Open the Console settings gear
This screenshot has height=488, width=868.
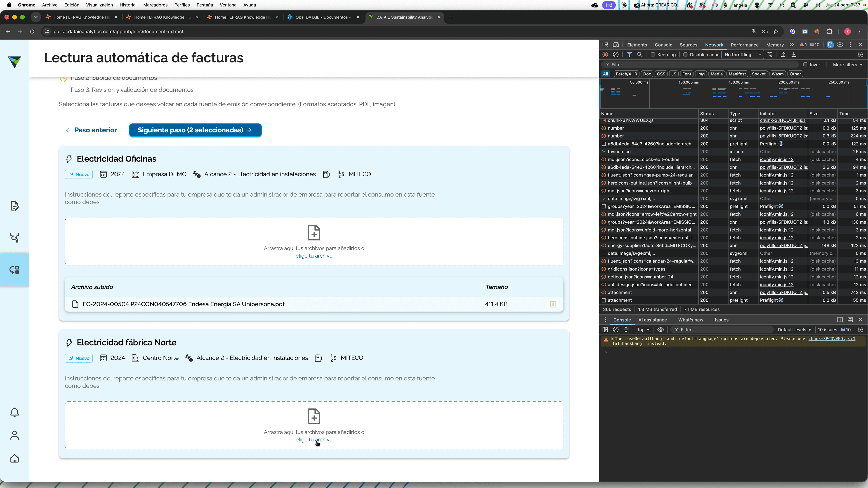pos(861,330)
